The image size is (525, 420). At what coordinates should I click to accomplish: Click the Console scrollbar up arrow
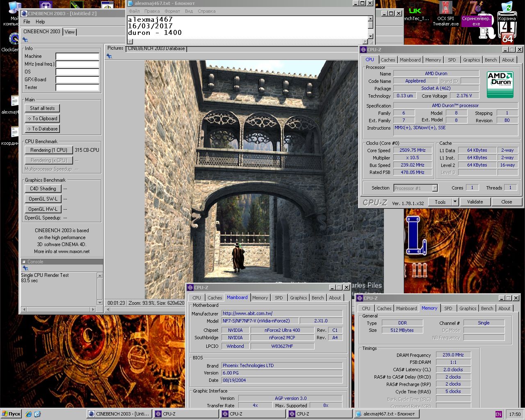point(100,276)
